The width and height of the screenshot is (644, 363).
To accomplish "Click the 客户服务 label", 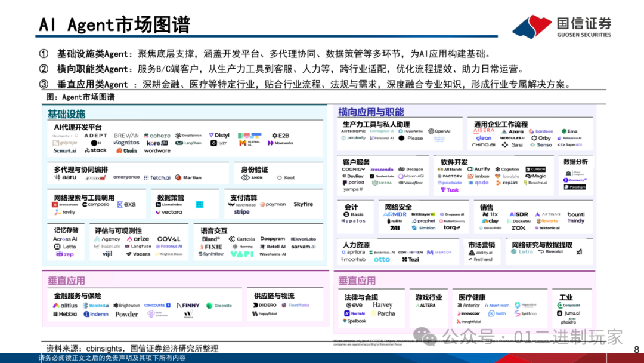I will point(356,162).
